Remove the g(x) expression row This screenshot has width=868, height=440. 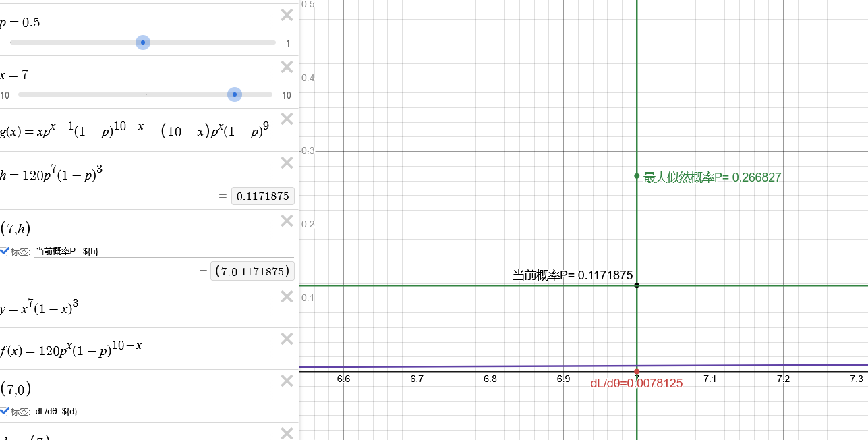click(x=287, y=119)
